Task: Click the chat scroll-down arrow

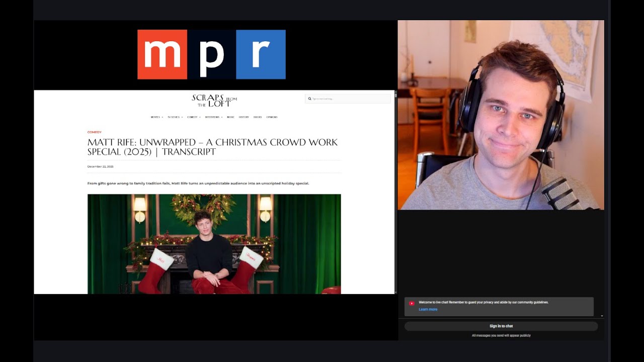Action: (602, 316)
